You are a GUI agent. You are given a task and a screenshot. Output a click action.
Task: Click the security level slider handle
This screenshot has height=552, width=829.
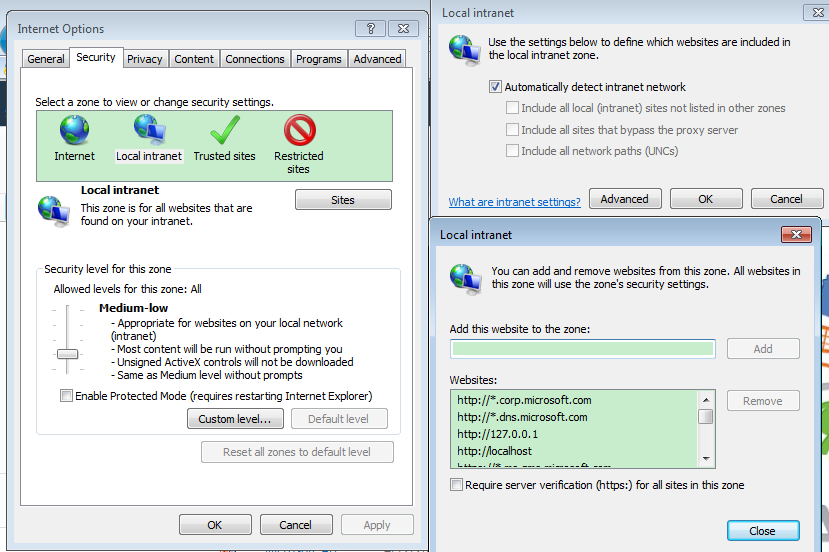(67, 354)
